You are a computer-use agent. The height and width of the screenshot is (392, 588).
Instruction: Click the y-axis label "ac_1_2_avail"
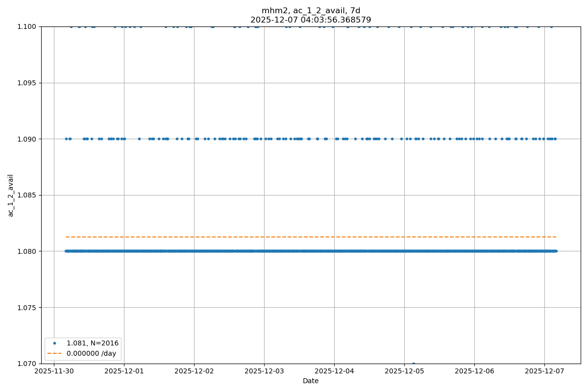click(11, 195)
